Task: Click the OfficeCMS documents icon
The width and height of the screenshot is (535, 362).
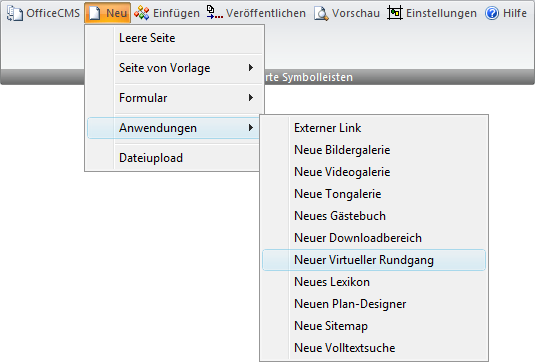Action: (x=15, y=13)
